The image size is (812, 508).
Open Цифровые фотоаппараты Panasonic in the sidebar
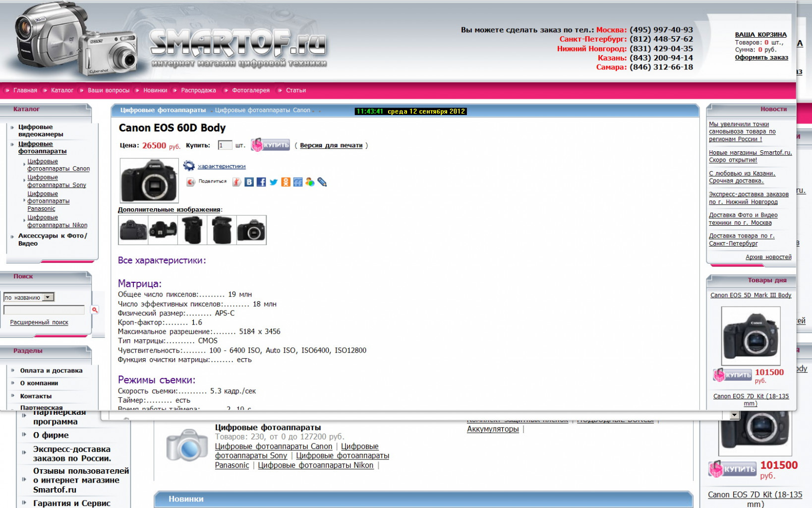[49, 201]
